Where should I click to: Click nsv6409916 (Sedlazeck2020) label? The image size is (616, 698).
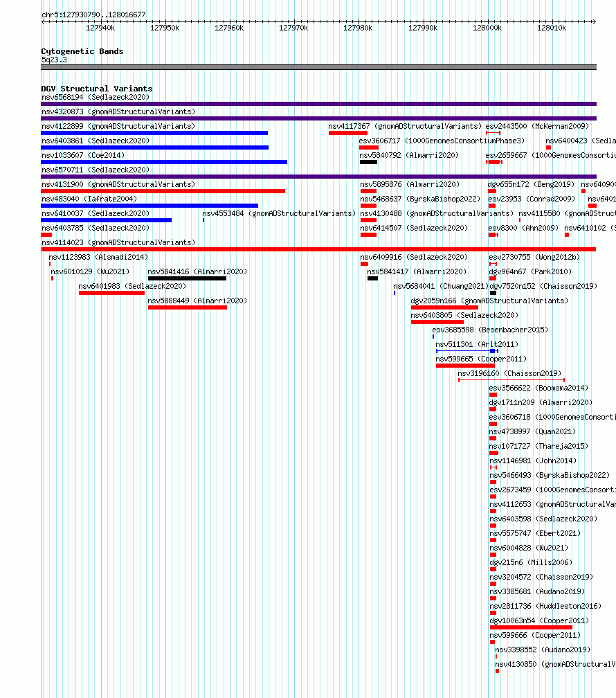pyautogui.click(x=414, y=258)
